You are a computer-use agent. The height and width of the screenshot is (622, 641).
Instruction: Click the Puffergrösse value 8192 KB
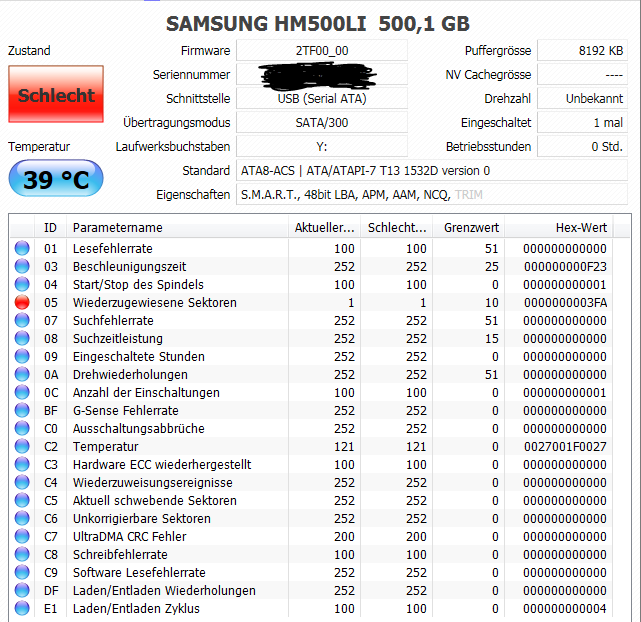coord(582,51)
